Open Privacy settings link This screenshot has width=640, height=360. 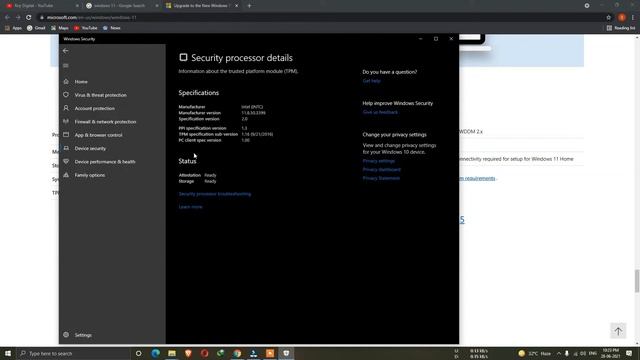pyautogui.click(x=379, y=161)
